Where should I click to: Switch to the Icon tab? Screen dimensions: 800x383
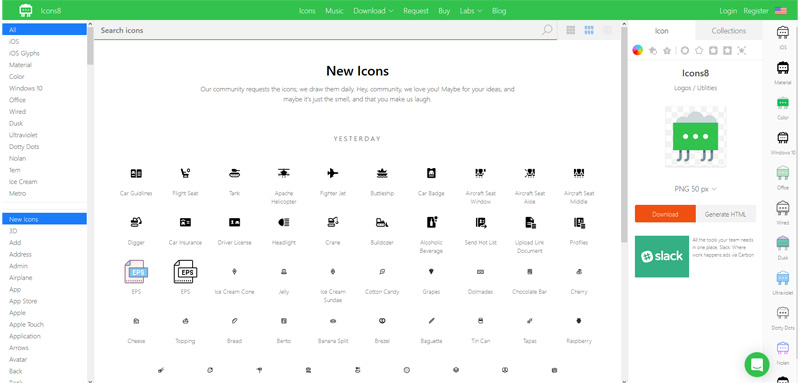click(x=661, y=31)
